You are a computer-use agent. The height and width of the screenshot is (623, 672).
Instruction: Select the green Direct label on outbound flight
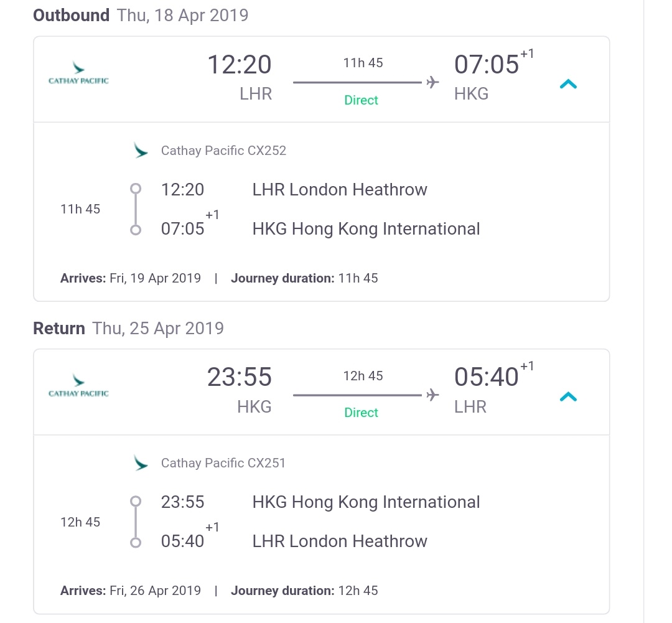361,100
